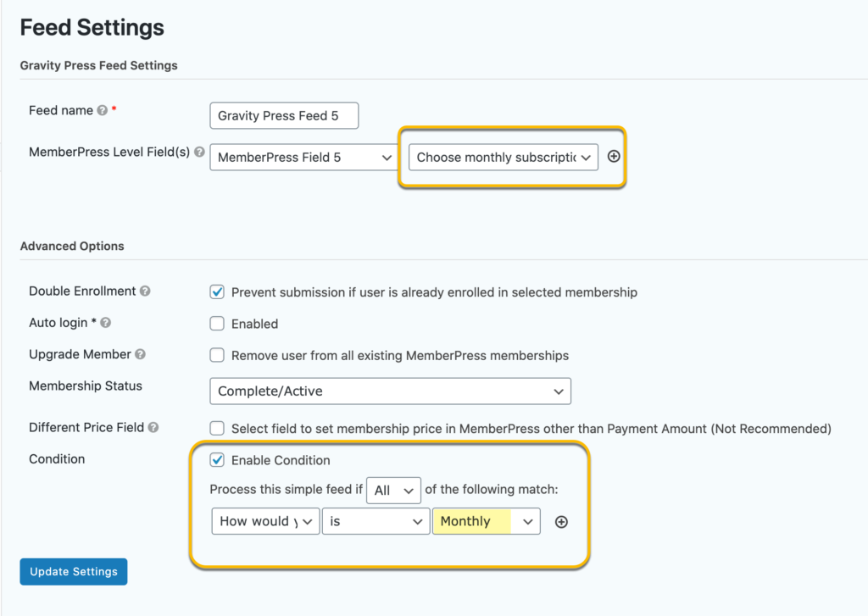Open the All match-type dropdown
Viewport: 868px width, 616px height.
pyautogui.click(x=393, y=491)
